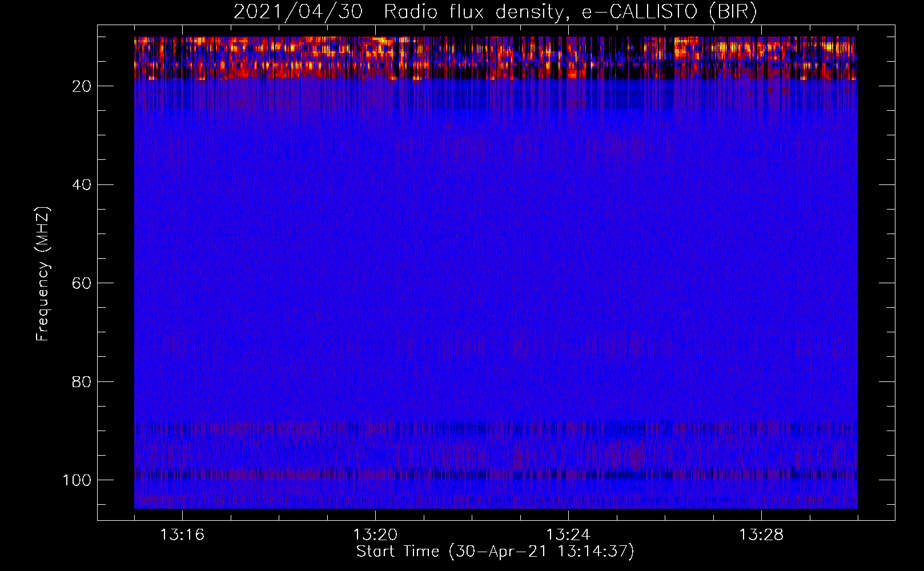The width and height of the screenshot is (924, 571).
Task: Click the 13:16 time tick label
Action: [182, 535]
